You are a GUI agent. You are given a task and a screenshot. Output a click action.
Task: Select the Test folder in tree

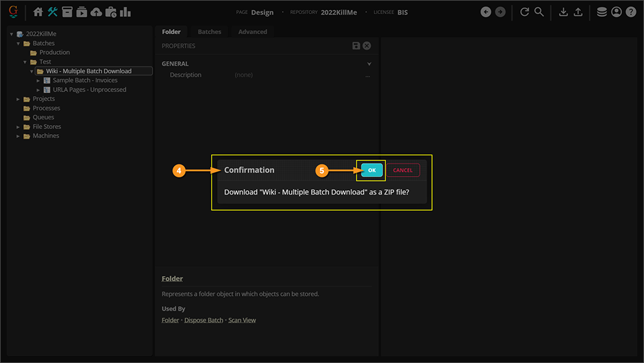(45, 62)
